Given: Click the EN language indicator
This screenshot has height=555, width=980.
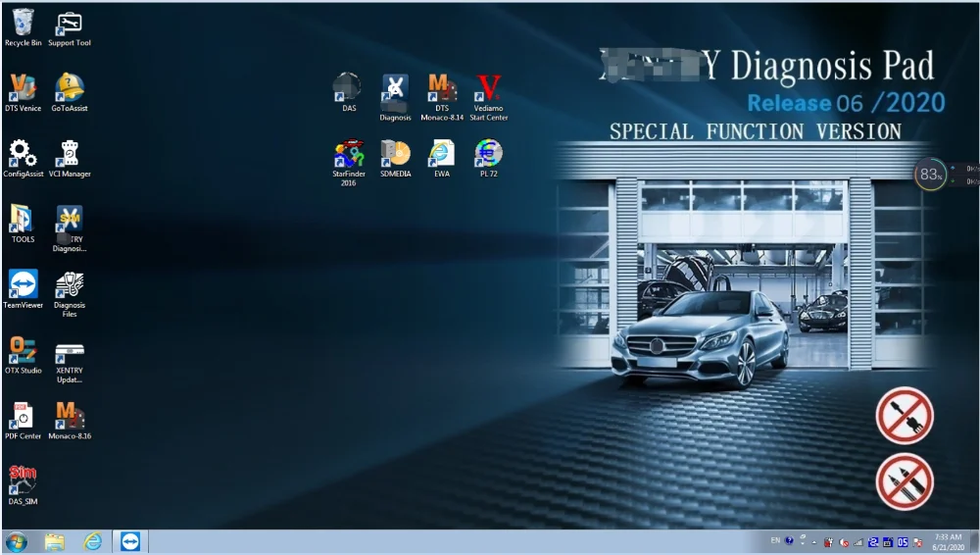Looking at the screenshot, I should [775, 540].
